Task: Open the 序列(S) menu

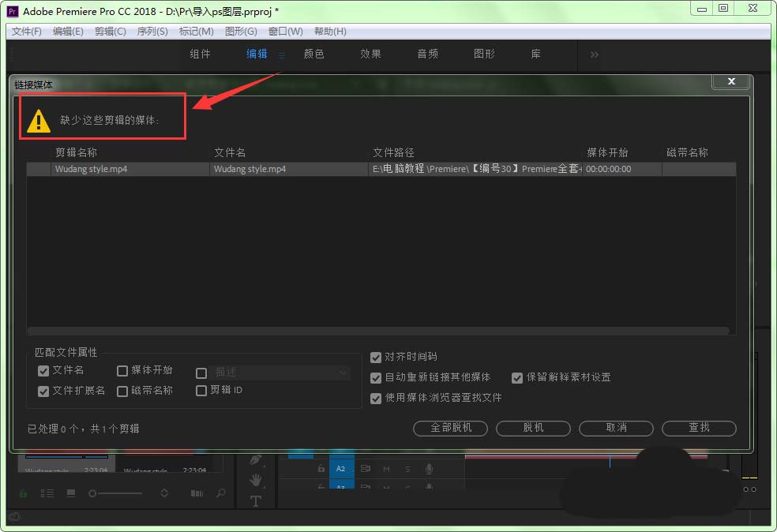Action: (x=152, y=32)
